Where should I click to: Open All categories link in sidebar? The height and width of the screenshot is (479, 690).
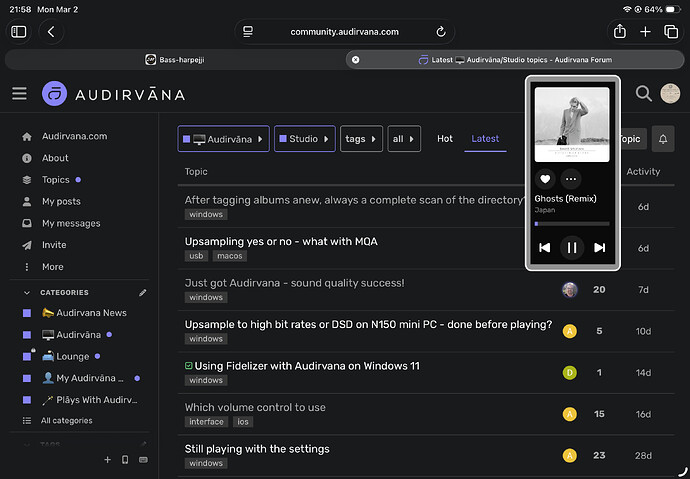[x=66, y=421]
